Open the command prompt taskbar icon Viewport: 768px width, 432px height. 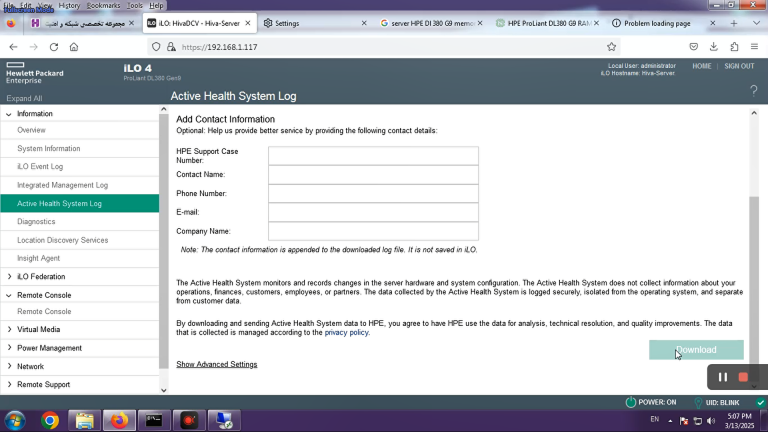[154, 421]
